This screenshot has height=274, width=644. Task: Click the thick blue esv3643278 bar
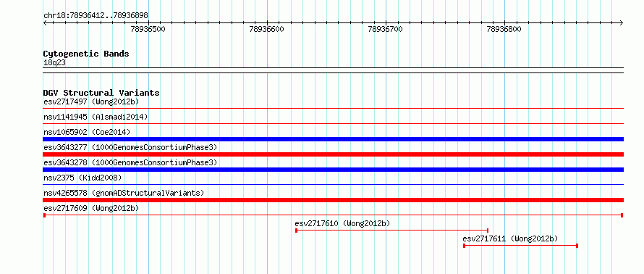[334, 170]
